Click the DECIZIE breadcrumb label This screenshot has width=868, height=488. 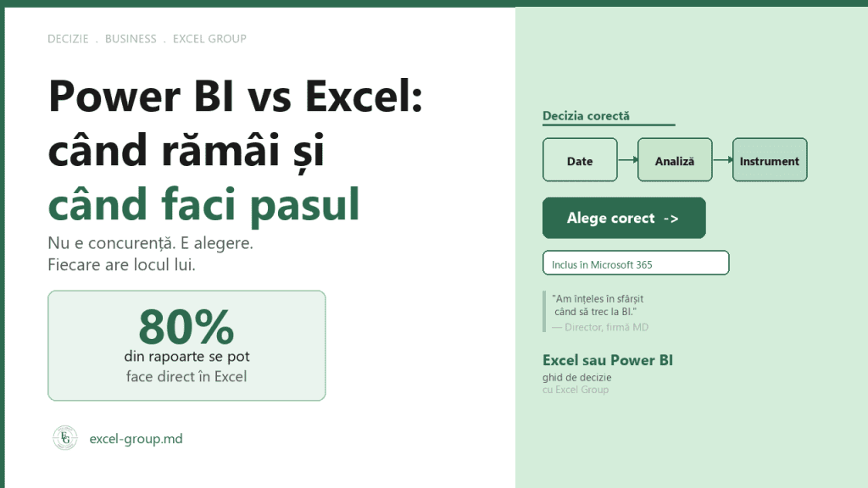point(68,39)
